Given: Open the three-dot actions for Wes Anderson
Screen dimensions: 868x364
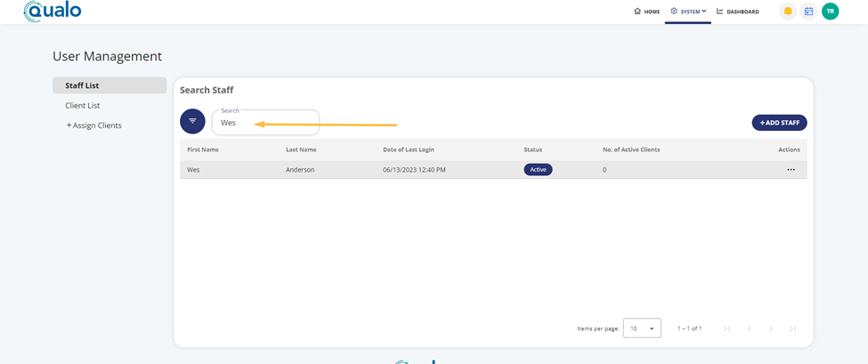Looking at the screenshot, I should pyautogui.click(x=791, y=169).
